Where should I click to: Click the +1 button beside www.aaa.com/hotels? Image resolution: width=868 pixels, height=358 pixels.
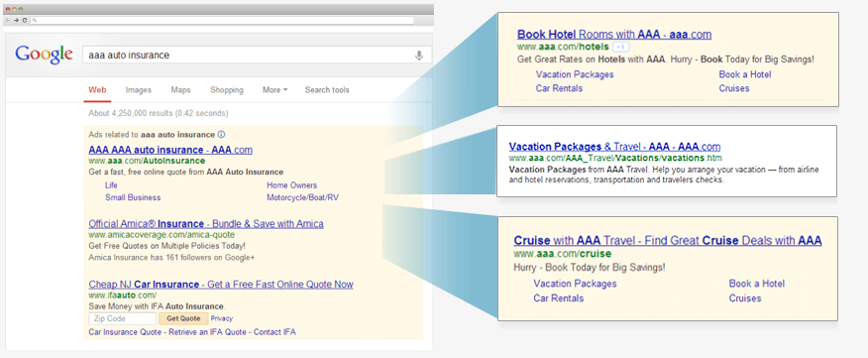coord(620,47)
